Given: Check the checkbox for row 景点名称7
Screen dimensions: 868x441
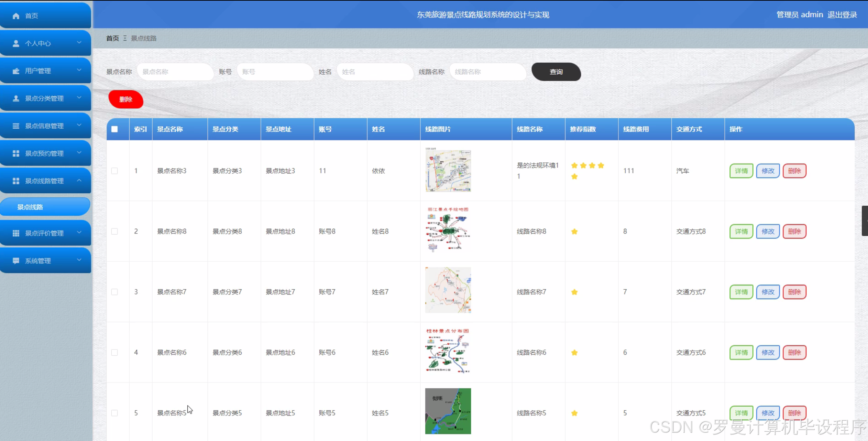Looking at the screenshot, I should pyautogui.click(x=114, y=292).
